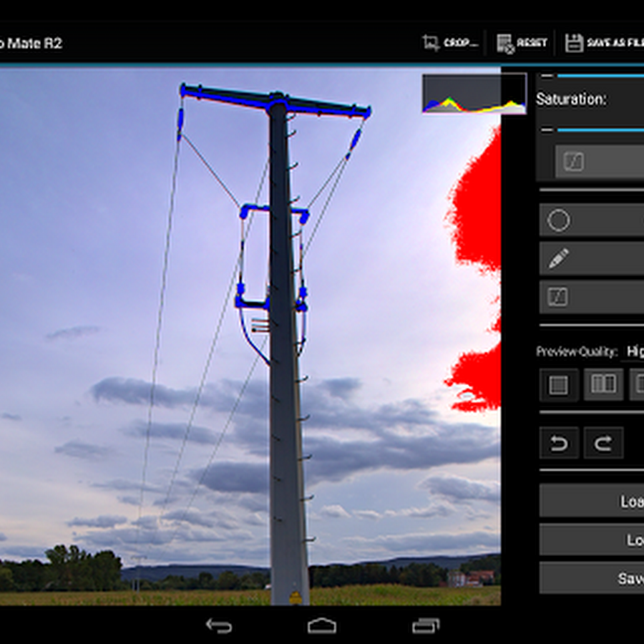Image resolution: width=644 pixels, height=644 pixels.
Task: Redo the last edit
Action: [x=603, y=443]
